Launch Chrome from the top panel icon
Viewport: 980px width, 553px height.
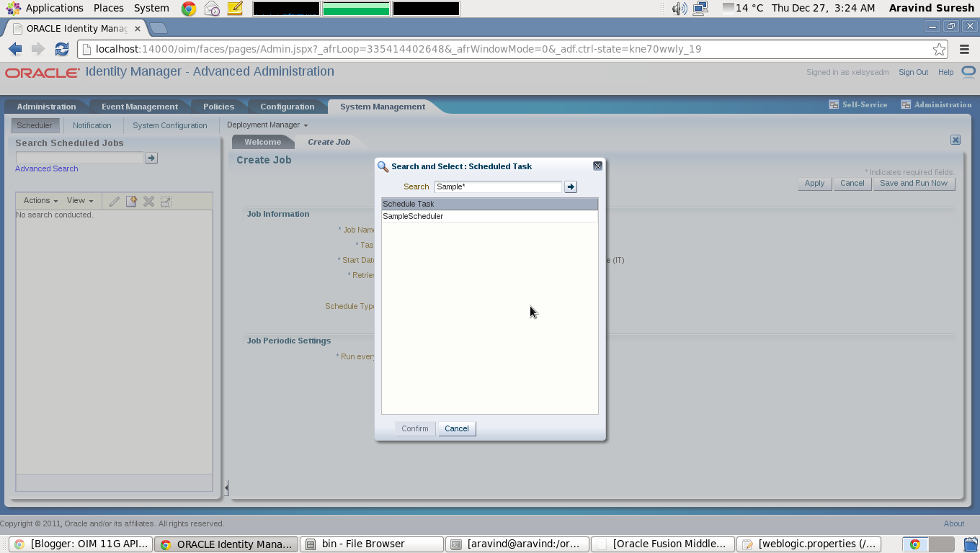(x=189, y=9)
